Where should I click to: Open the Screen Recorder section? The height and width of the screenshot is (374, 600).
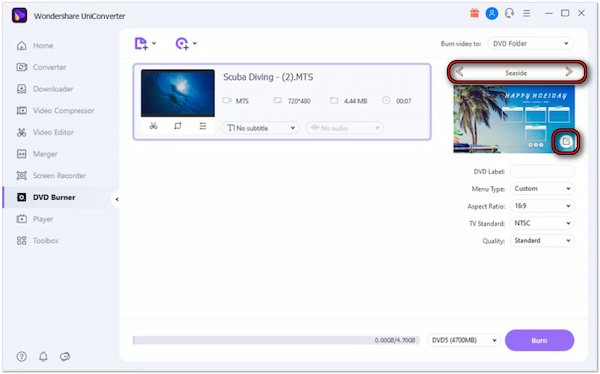click(51, 176)
